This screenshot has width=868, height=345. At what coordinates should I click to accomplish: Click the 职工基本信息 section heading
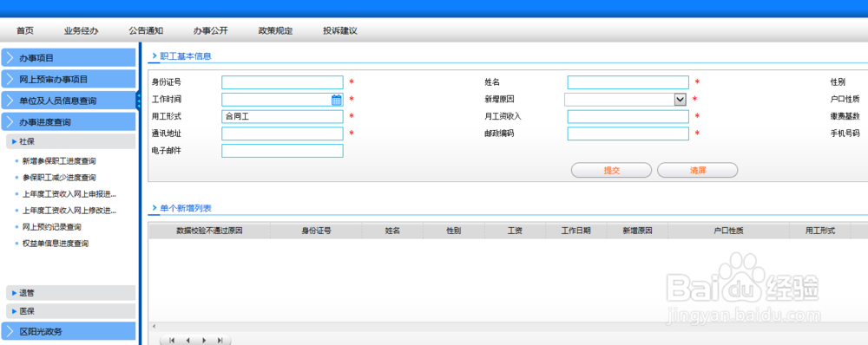click(x=186, y=56)
